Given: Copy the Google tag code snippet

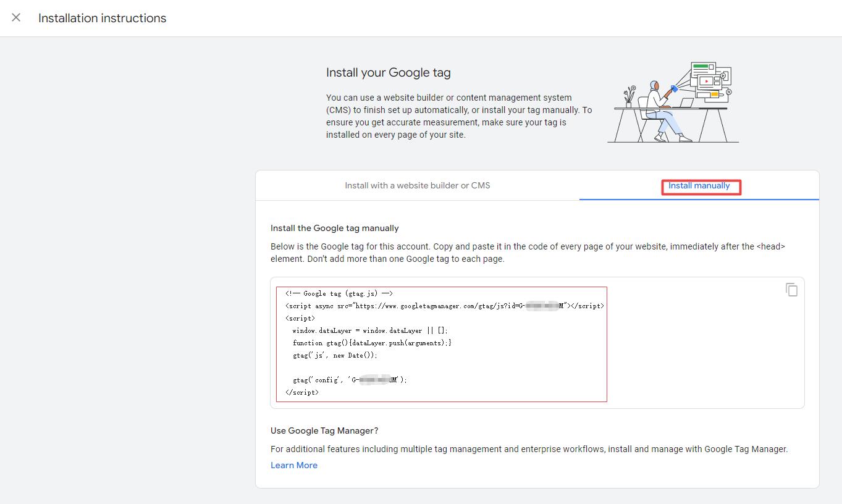Looking at the screenshot, I should 791,289.
